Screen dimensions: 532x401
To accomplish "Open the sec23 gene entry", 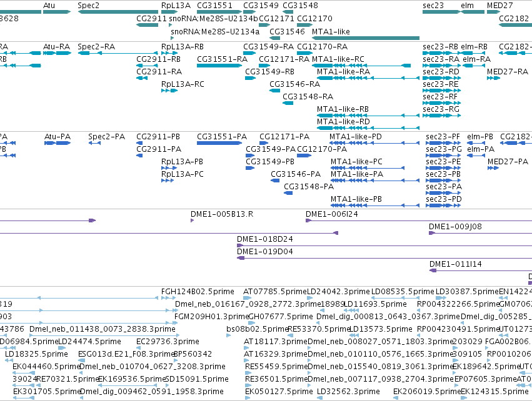I will click(x=441, y=12).
